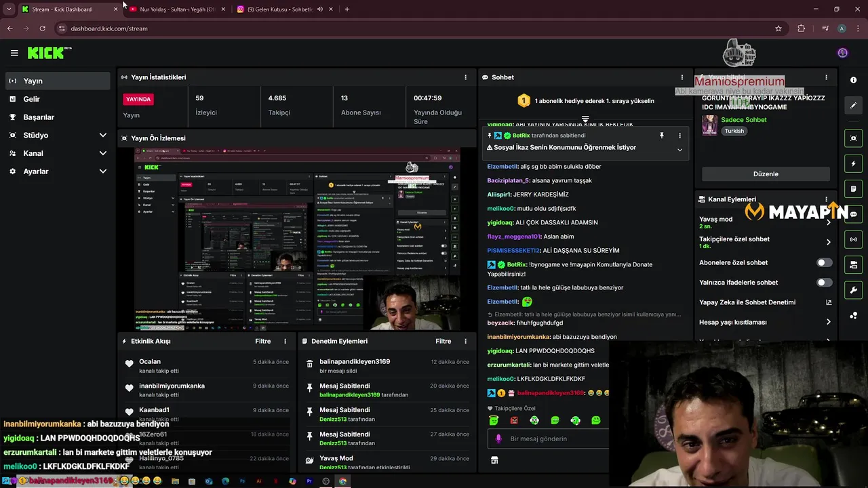This screenshot has height=488, width=868.
Task: Toggle Yalnızca ifadelerle sohbet switch
Action: click(x=824, y=282)
